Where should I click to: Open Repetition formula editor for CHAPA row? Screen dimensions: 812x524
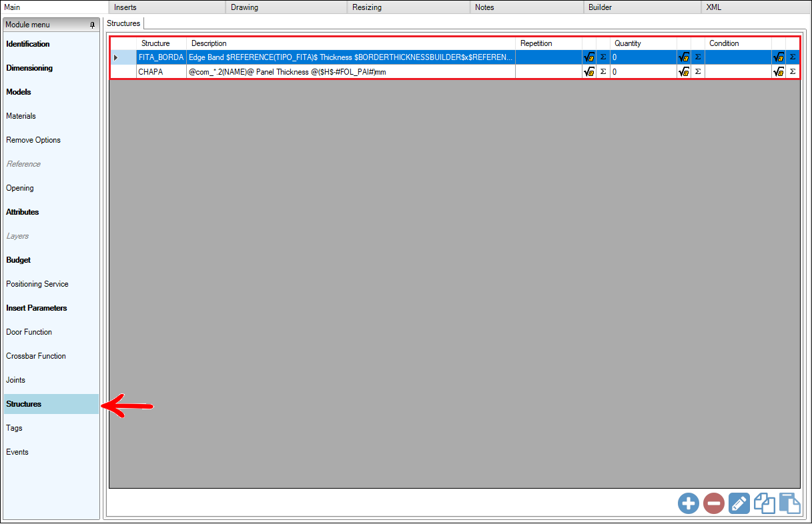tap(589, 71)
